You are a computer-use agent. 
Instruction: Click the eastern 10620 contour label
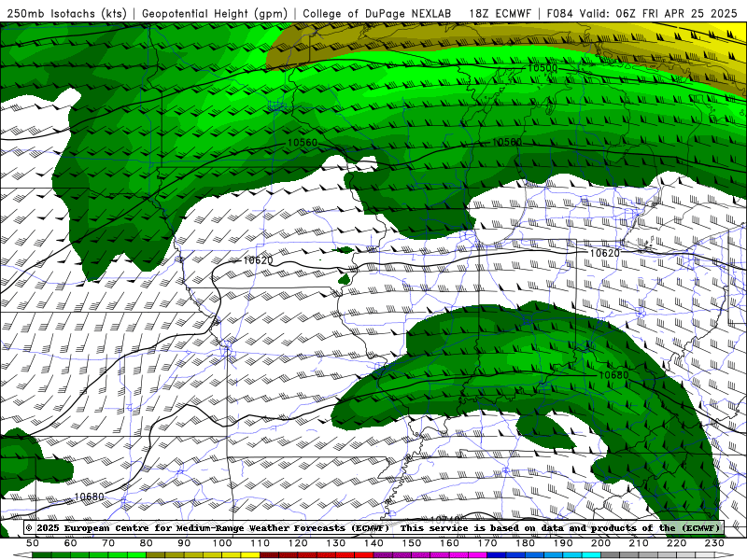pos(604,253)
